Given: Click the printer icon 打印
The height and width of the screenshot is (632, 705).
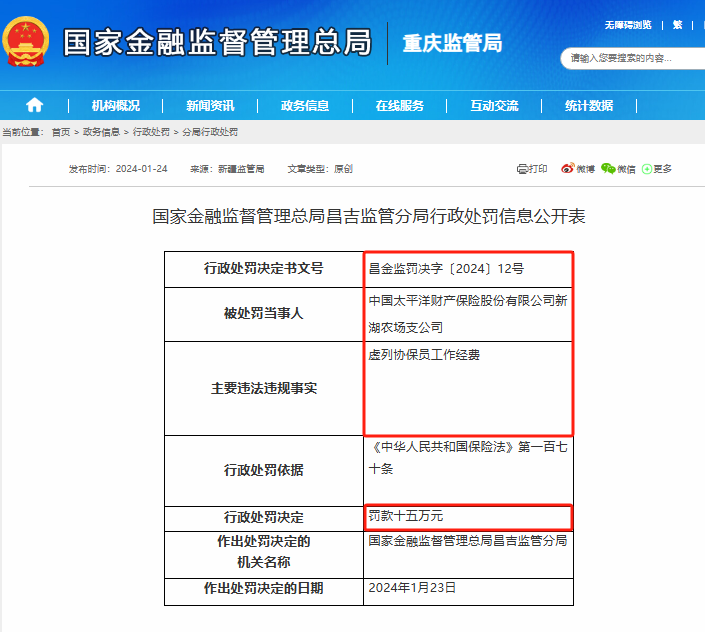Looking at the screenshot, I should pos(532,169).
